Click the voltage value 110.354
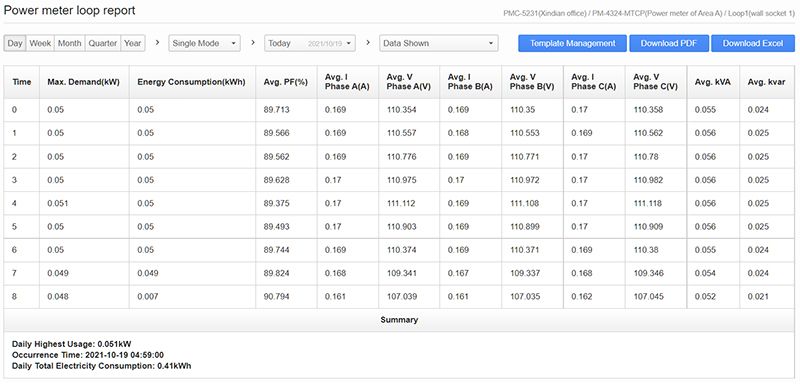Image resolution: width=800 pixels, height=388 pixels. tap(402, 110)
